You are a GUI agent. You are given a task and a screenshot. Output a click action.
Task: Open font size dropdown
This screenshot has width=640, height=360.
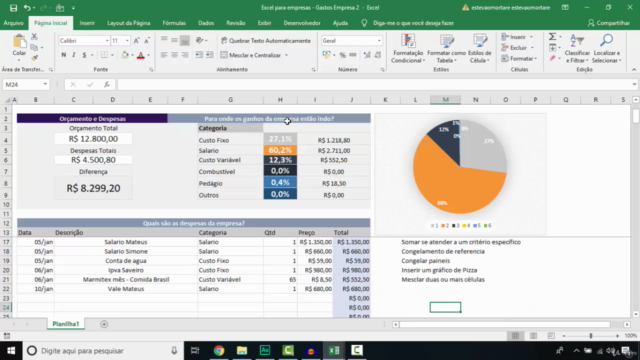point(127,41)
